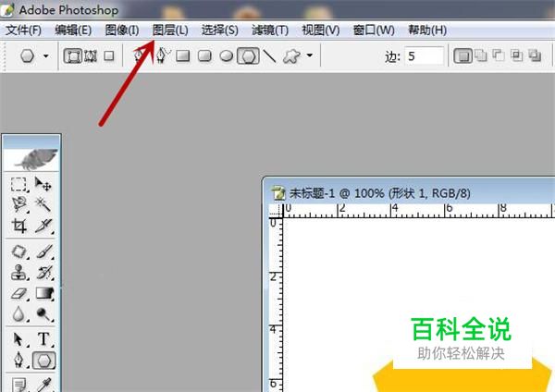The height and width of the screenshot is (392, 555).
Task: Select the Eraser tool
Action: pos(18,293)
